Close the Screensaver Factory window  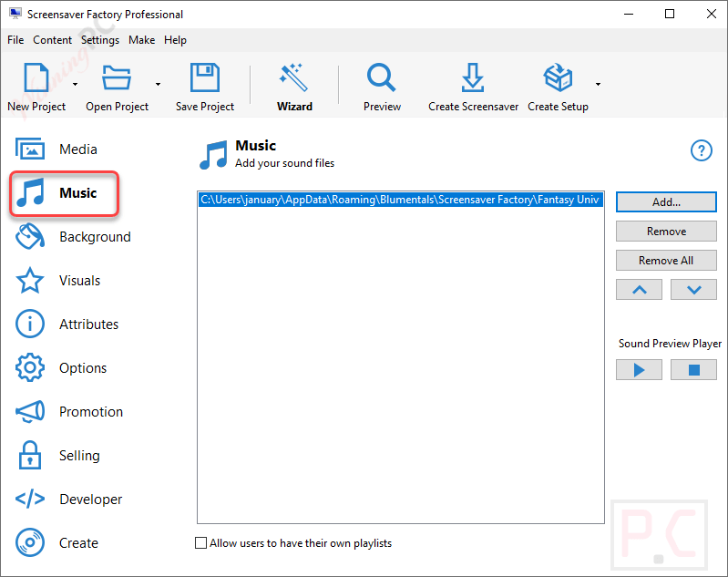(711, 14)
